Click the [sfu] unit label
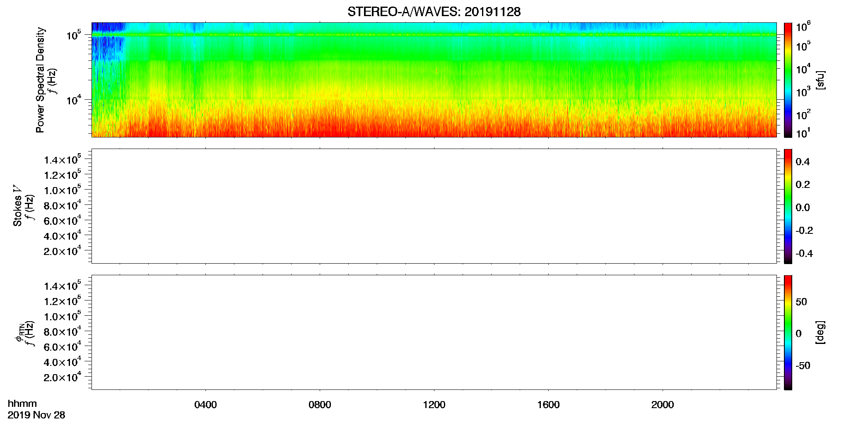 click(820, 80)
